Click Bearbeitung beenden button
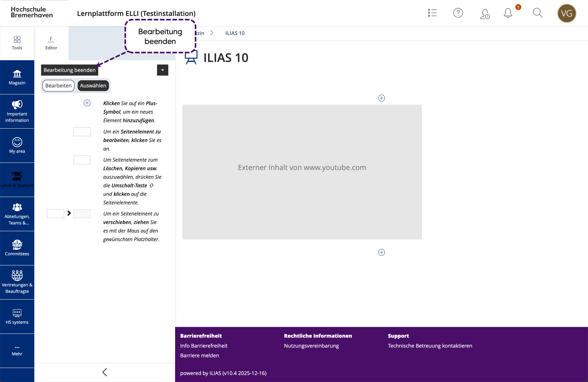The width and height of the screenshot is (588, 382). click(x=69, y=70)
